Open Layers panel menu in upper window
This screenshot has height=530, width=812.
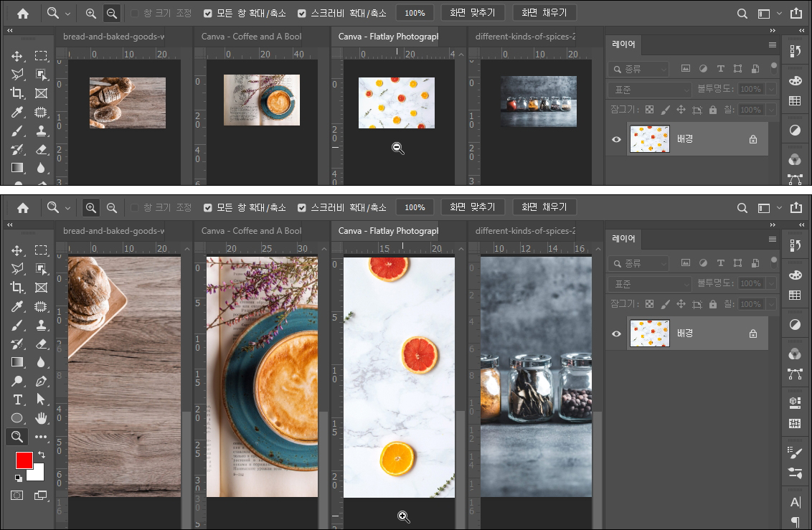pos(772,45)
